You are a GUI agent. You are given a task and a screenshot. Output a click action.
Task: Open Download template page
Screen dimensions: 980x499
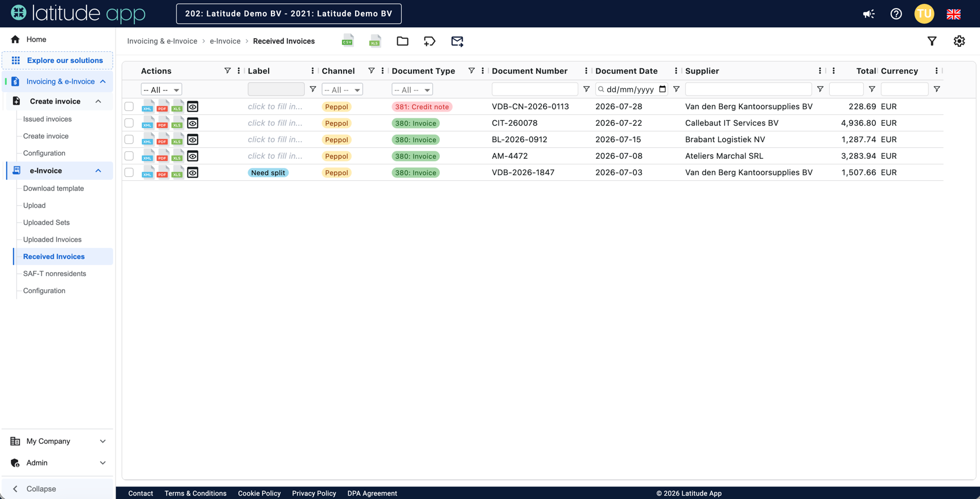pos(53,188)
